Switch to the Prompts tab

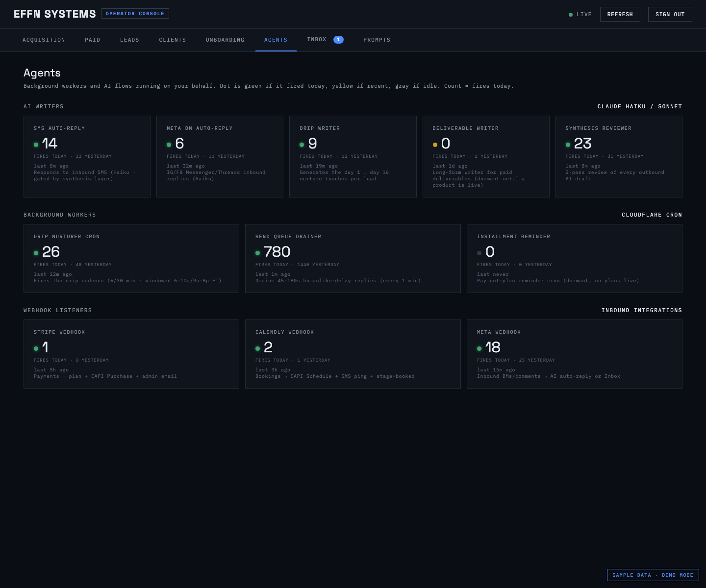[377, 40]
